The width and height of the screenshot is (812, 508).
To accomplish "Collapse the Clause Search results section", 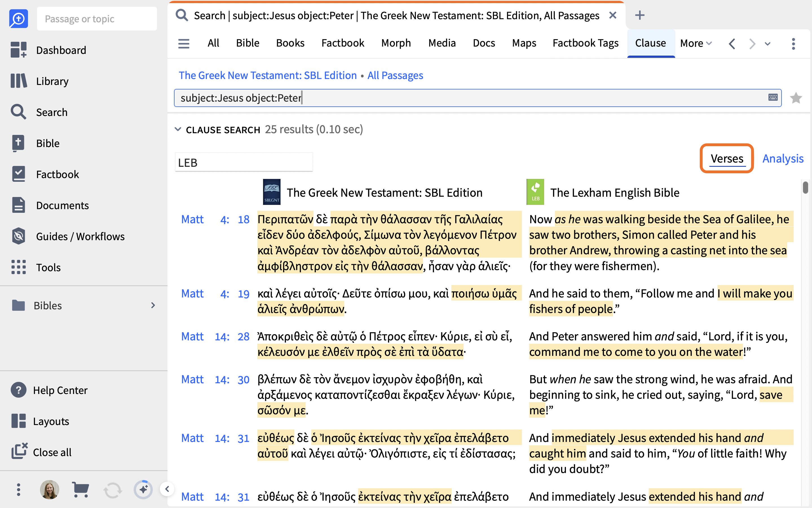I will pyautogui.click(x=178, y=129).
